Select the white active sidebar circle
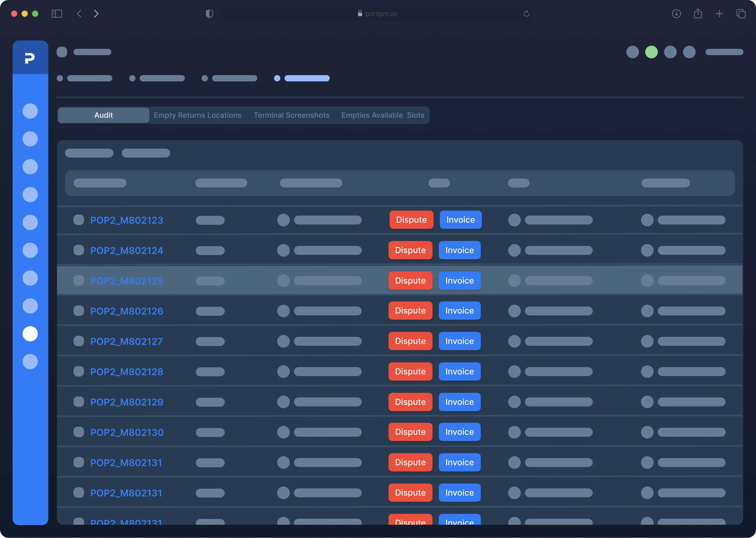The width and height of the screenshot is (756, 538). pyautogui.click(x=30, y=333)
